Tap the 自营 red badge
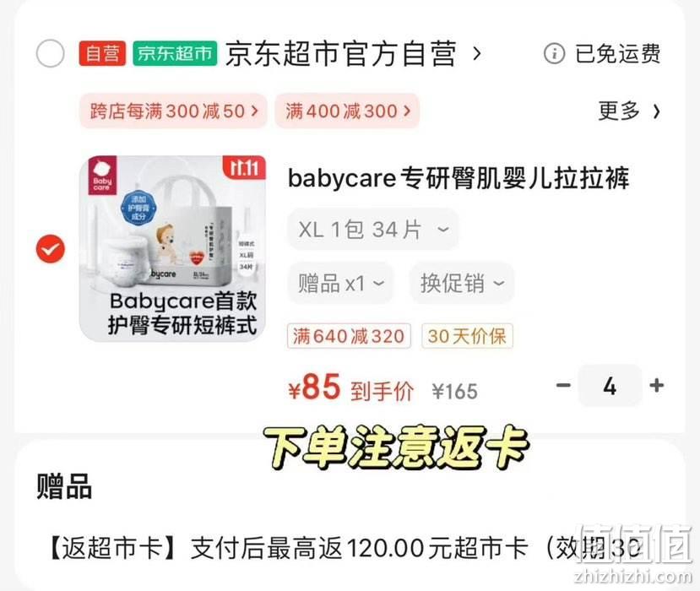Screen dimensions: 700x591 (102, 53)
